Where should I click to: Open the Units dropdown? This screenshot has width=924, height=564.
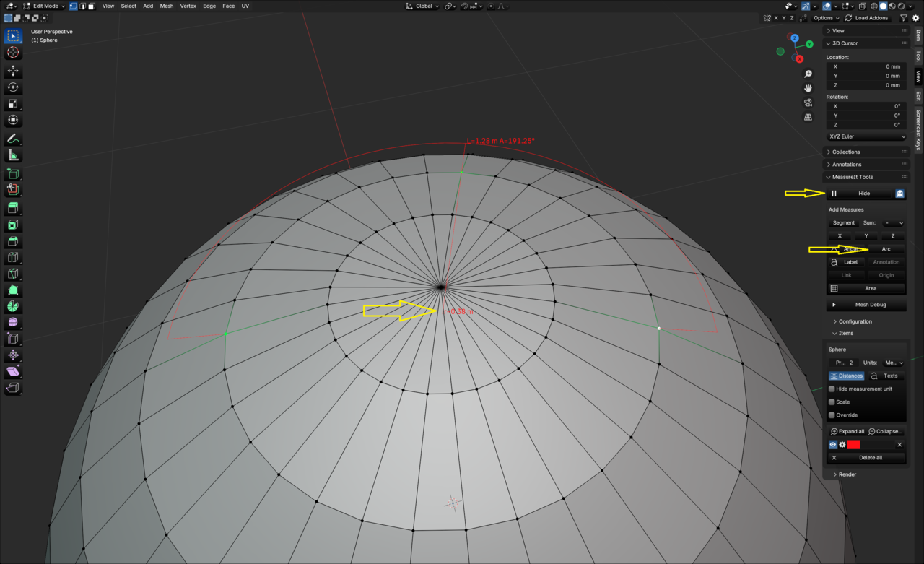(x=894, y=363)
